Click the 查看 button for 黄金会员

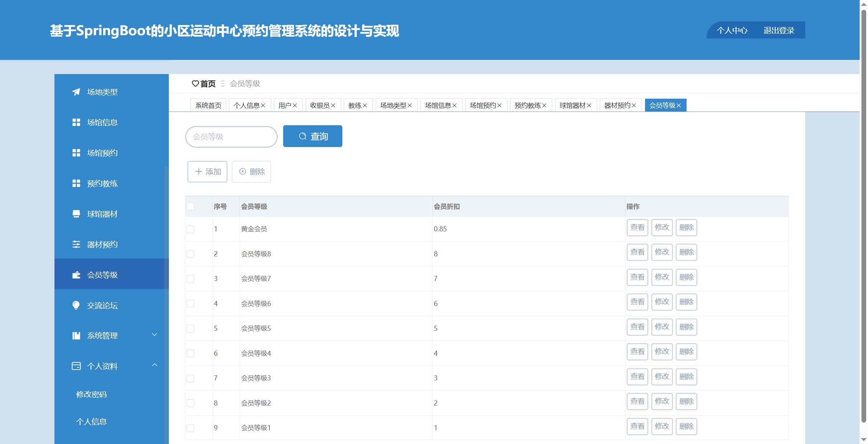pyautogui.click(x=637, y=227)
